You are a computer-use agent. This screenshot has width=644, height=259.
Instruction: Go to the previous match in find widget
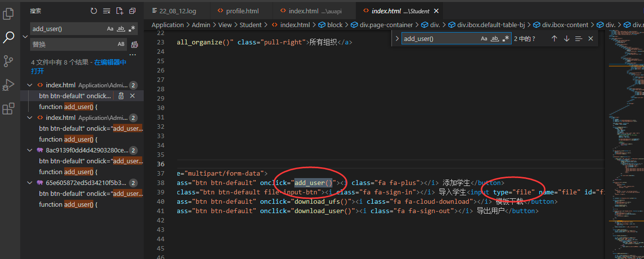[554, 38]
